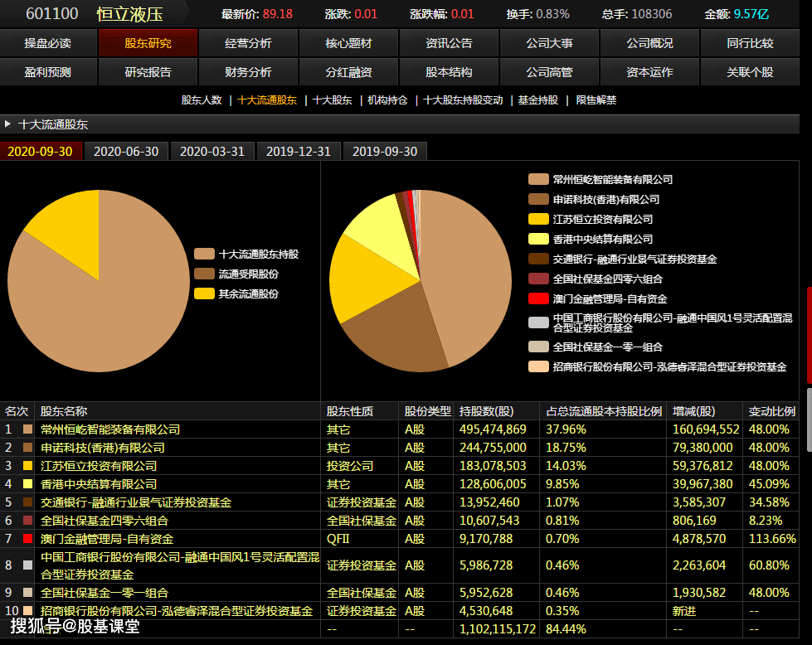The width and height of the screenshot is (812, 645).
Task: Click 全国社保基金四零六组合 legend swatch in chart
Action: coord(538,279)
